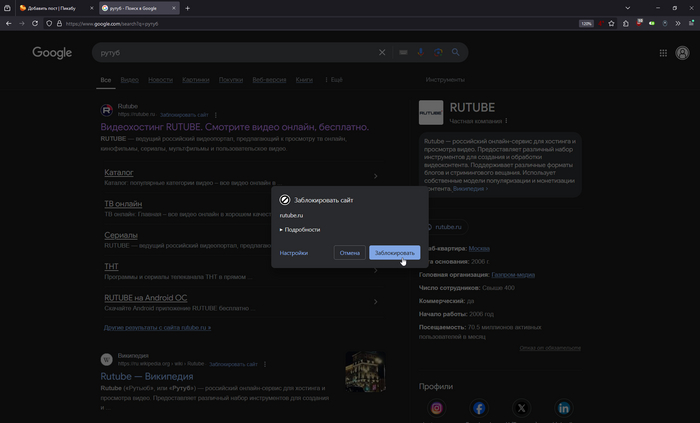Open the Rutube — Википедия result

(147, 376)
